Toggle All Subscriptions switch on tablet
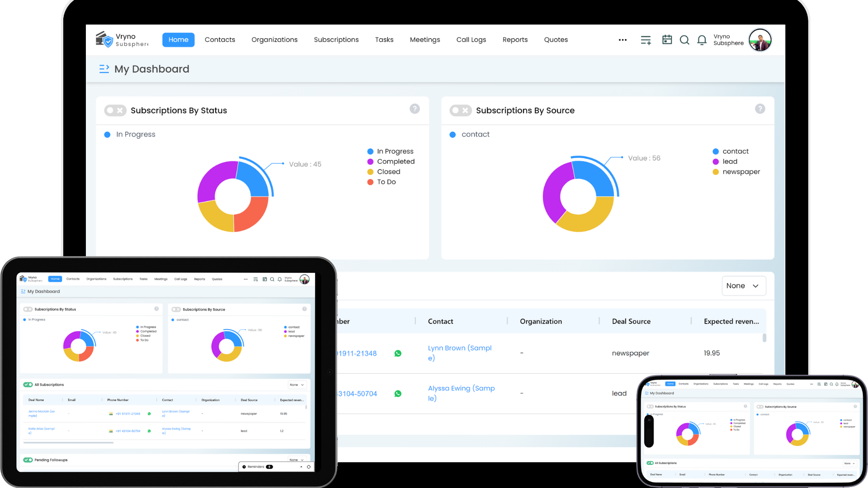Viewport: 868px width, 488px height. click(x=28, y=385)
